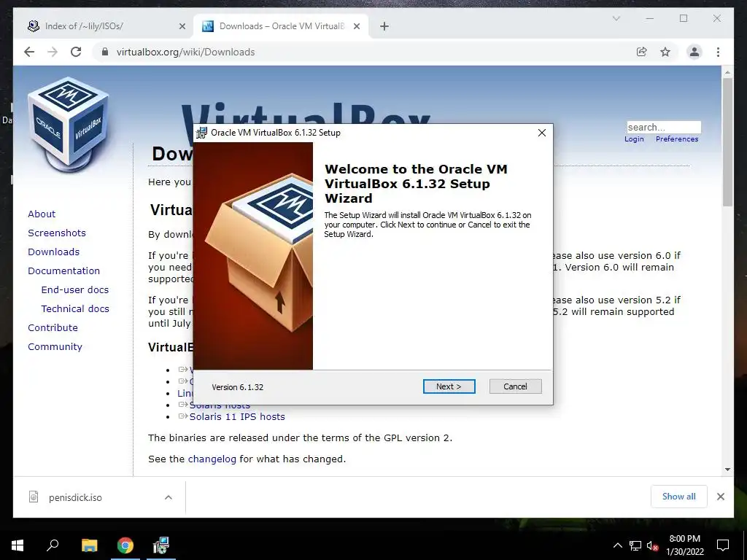Close the downloads bar
Screen dimensions: 747x560
point(721,497)
